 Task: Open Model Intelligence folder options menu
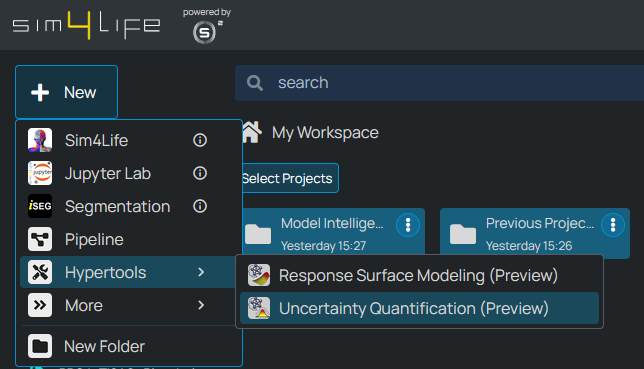pos(408,225)
